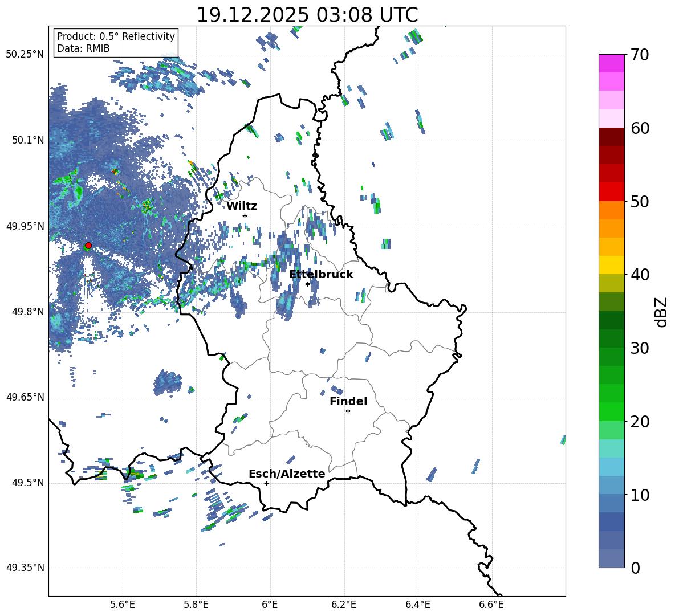The image size is (675, 616).
Task: Click the bright green colorbar segment above 20
Action: [612, 411]
